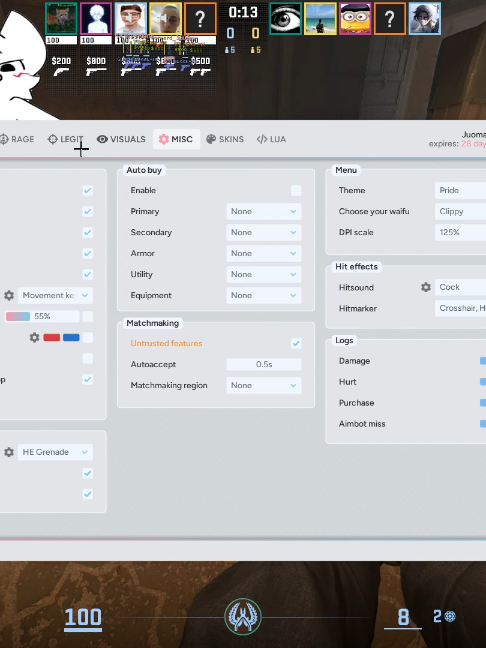486x648 pixels.
Task: Click the health value 100
Action: coord(83,617)
